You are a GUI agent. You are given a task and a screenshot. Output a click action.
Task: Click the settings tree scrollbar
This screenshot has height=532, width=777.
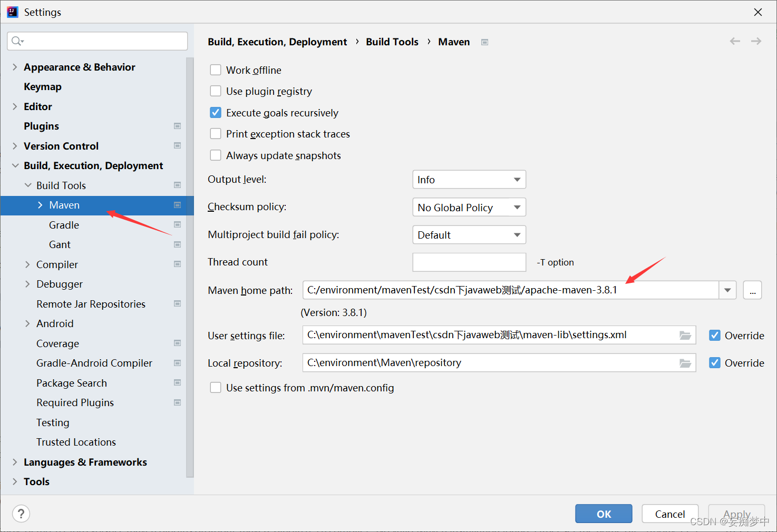[190, 268]
